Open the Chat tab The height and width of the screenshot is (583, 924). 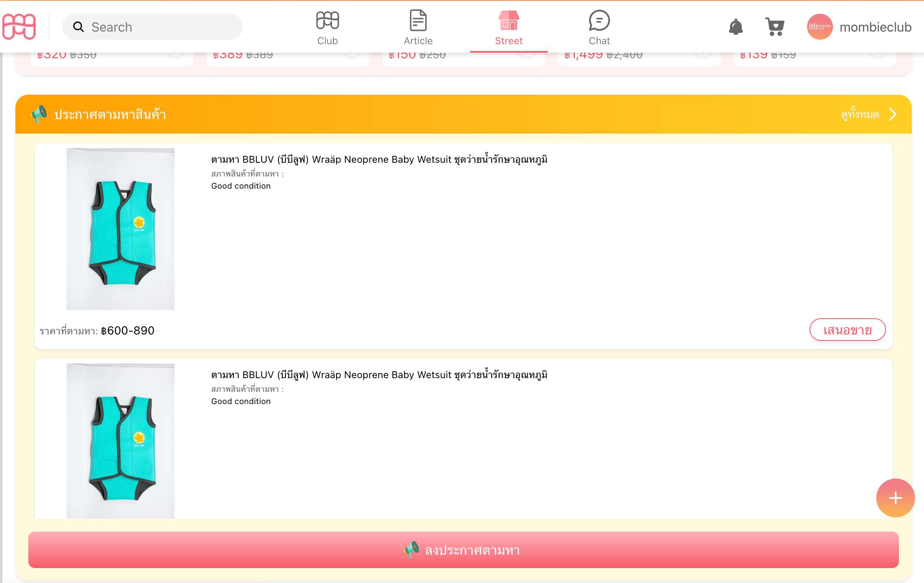tap(599, 28)
